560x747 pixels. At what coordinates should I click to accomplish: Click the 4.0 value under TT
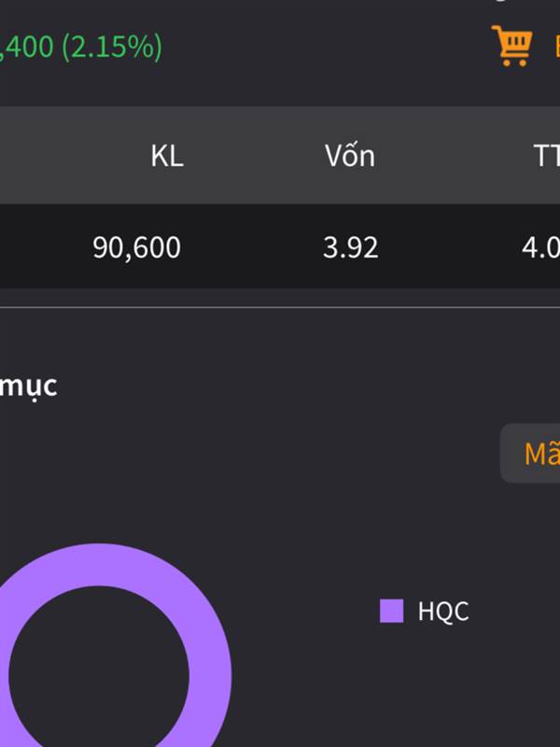point(541,247)
